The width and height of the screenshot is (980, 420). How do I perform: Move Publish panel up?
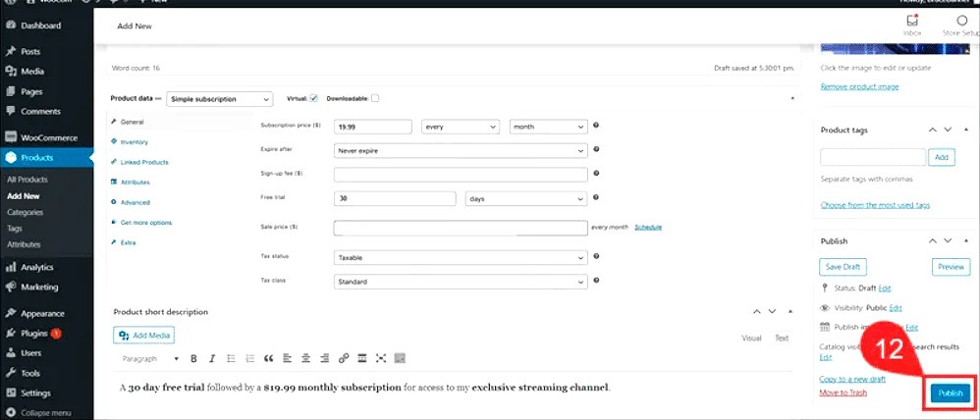click(x=932, y=240)
